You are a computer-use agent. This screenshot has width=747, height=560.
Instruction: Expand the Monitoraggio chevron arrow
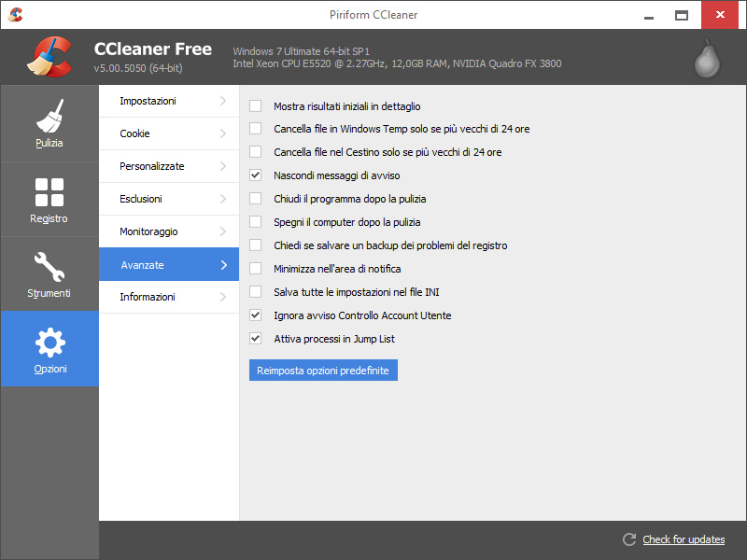point(223,231)
